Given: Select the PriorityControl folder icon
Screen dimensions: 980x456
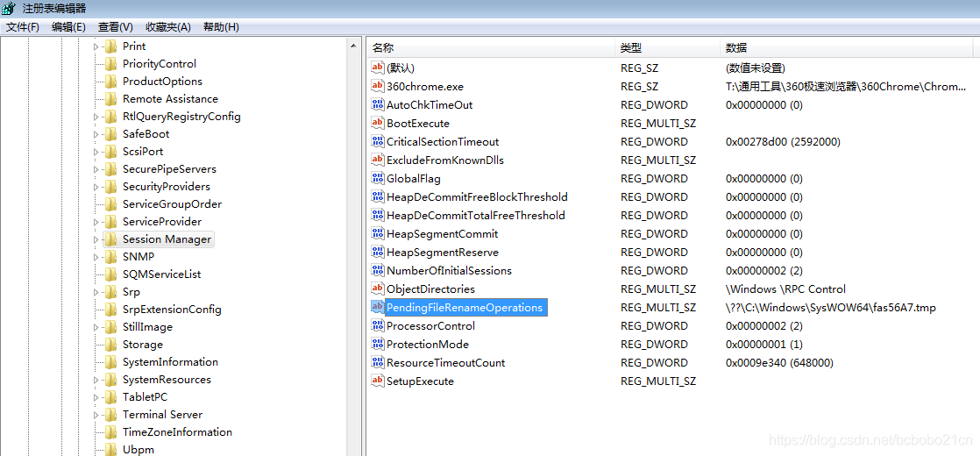Looking at the screenshot, I should tap(111, 64).
